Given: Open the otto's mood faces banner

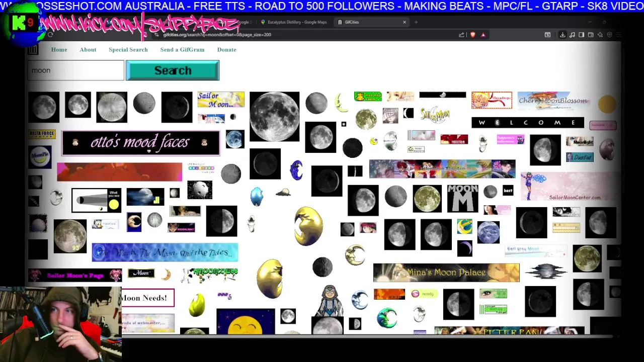Looking at the screenshot, I should 141,143.
